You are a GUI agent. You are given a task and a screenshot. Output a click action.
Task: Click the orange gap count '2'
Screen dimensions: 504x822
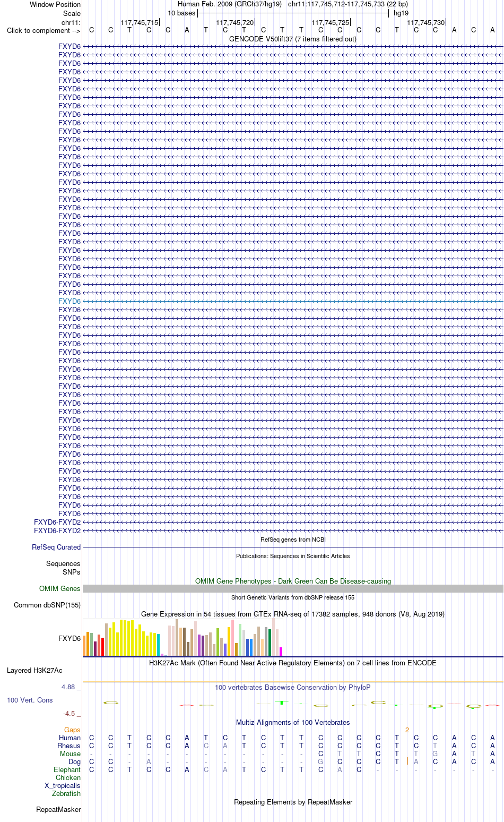407,730
